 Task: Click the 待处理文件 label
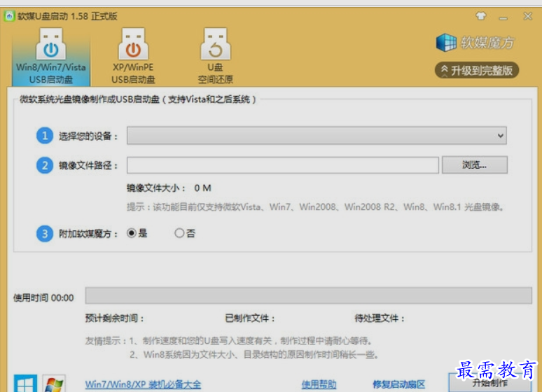click(x=380, y=318)
